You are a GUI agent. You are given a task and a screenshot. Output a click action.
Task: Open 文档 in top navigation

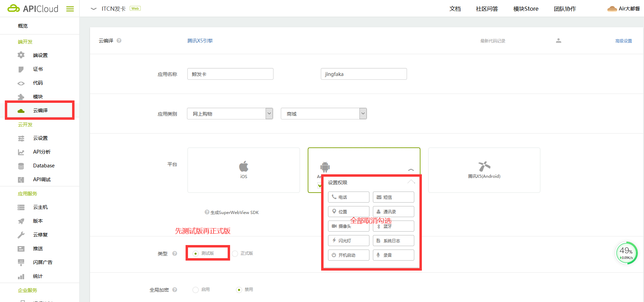[x=455, y=9]
